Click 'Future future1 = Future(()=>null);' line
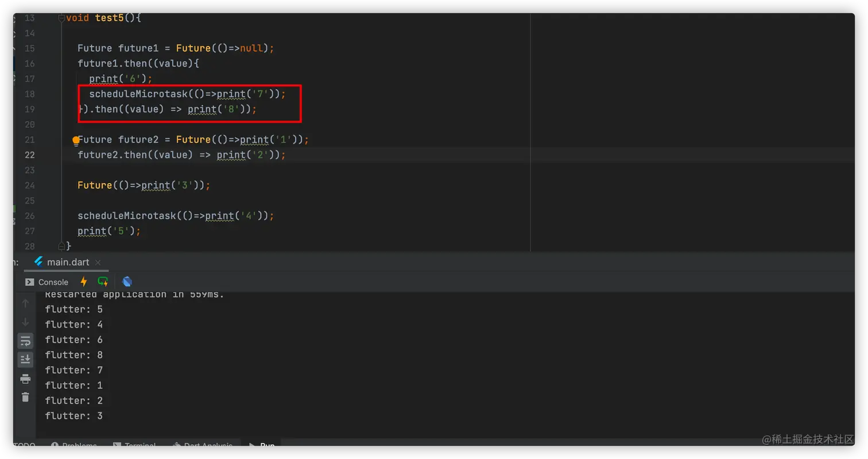The width and height of the screenshot is (868, 459). tap(176, 48)
